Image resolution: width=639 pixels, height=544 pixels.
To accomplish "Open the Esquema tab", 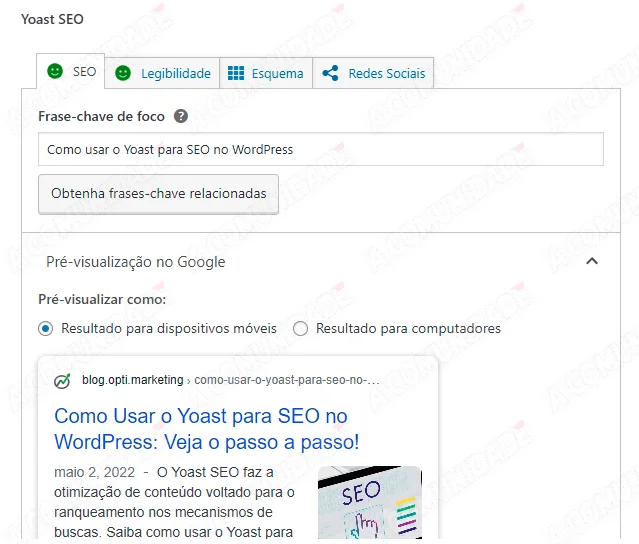I will 266,73.
